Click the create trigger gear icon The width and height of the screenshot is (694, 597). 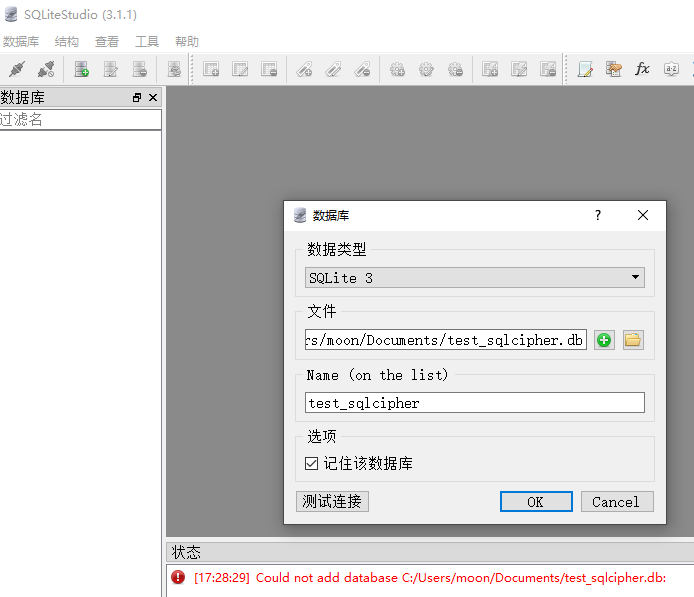click(x=397, y=69)
